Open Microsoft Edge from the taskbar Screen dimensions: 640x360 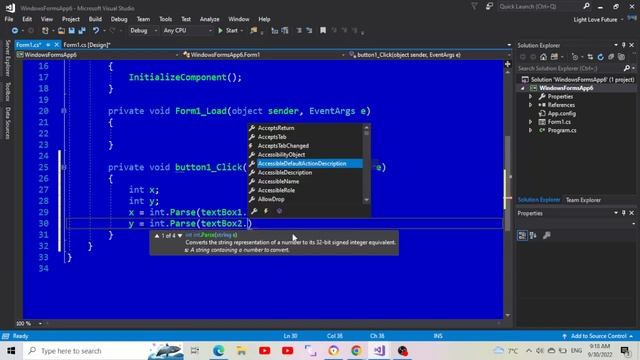coord(218,351)
